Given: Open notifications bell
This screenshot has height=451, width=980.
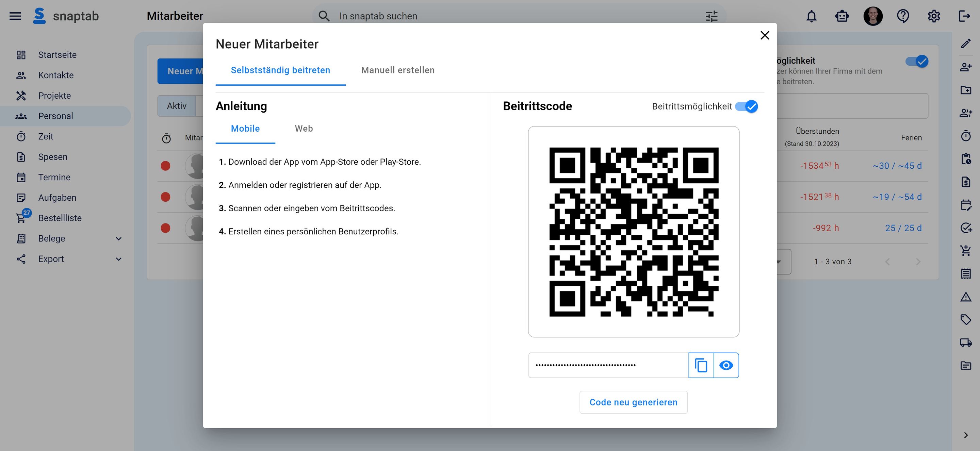Looking at the screenshot, I should click(812, 16).
